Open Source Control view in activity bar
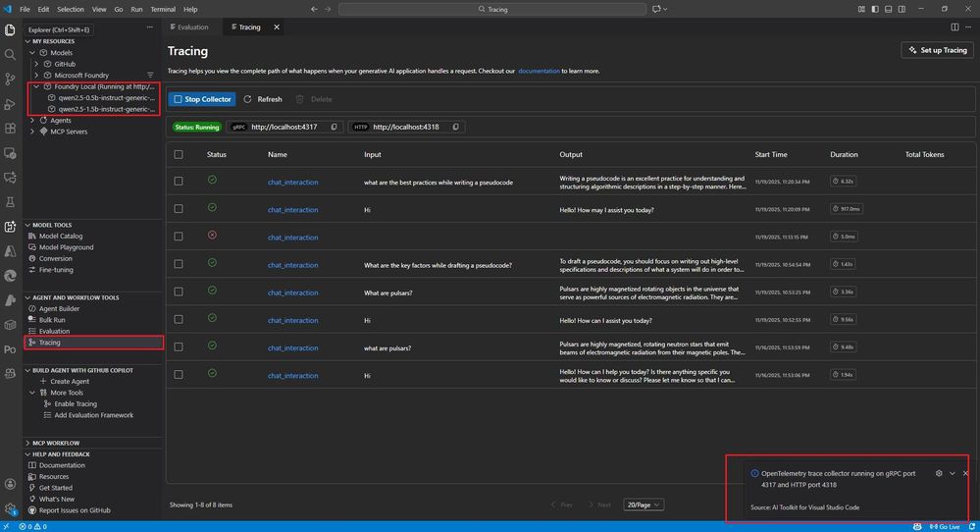980x532 pixels. [x=11, y=79]
